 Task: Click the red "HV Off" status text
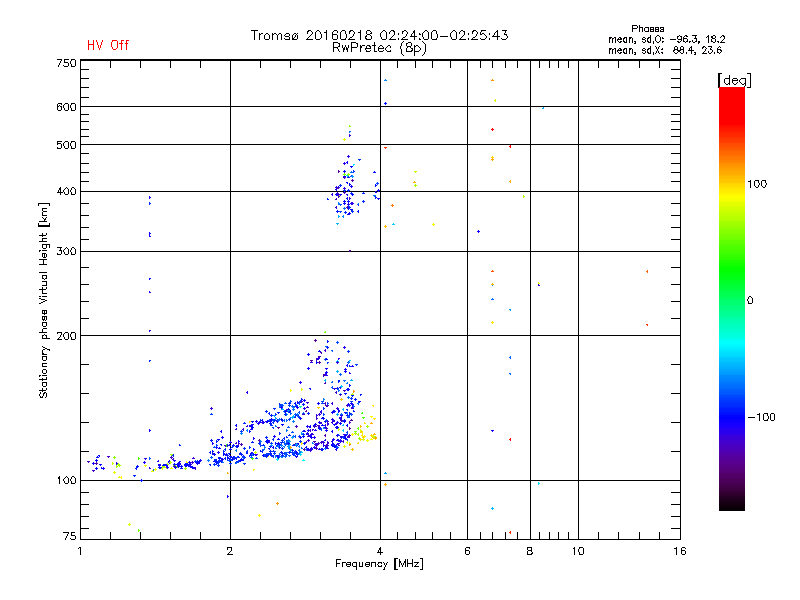tap(108, 45)
